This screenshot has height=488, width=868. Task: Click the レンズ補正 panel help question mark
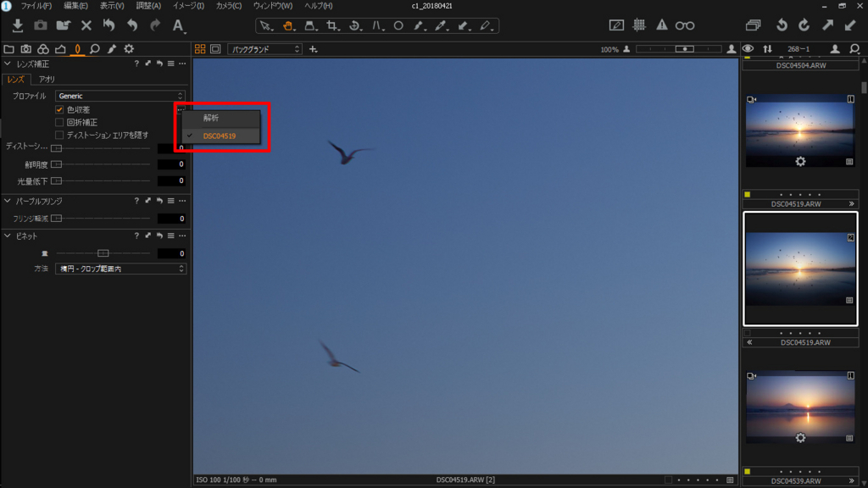136,64
